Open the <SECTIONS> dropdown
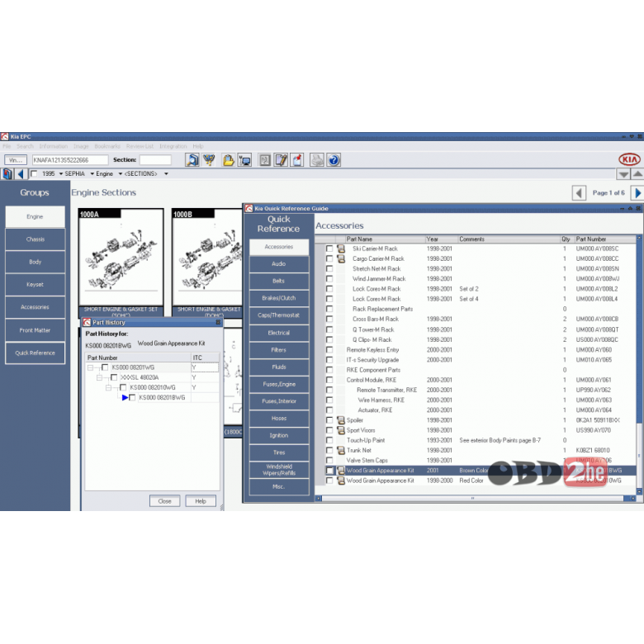The image size is (644, 644). 166,173
